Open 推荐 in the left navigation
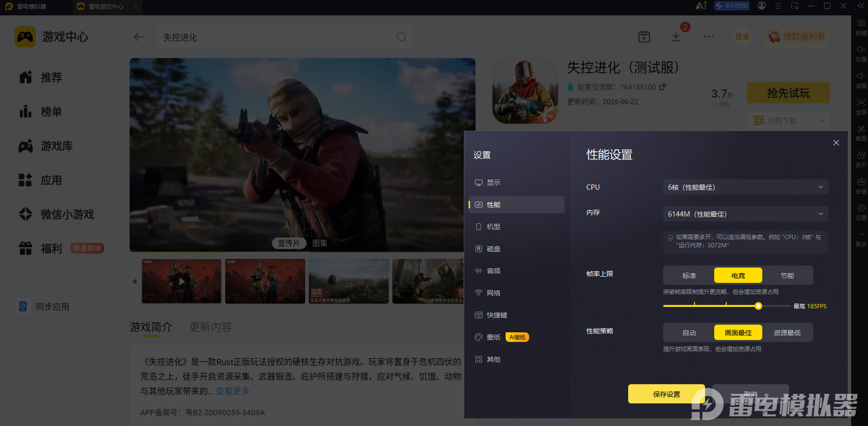 (x=41, y=77)
